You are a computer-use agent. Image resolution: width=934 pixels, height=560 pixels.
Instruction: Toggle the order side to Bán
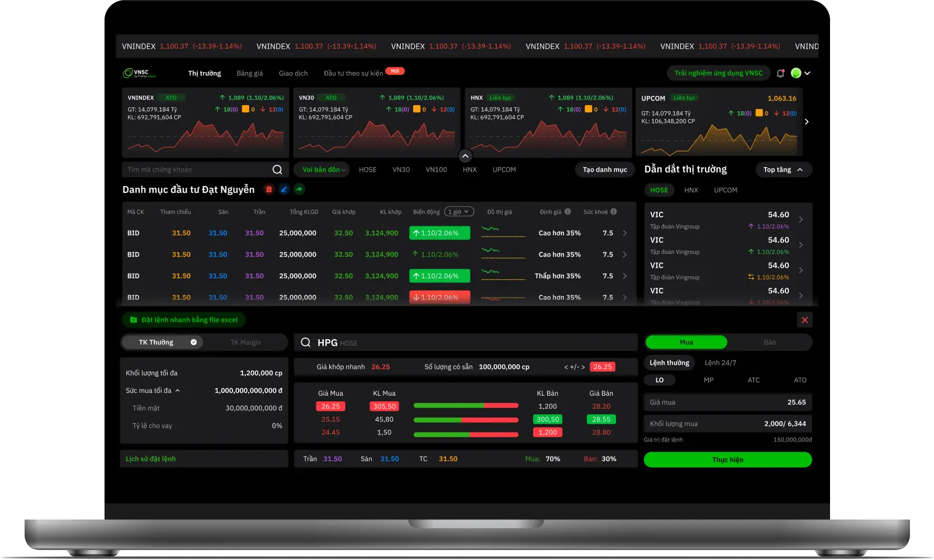tap(769, 343)
